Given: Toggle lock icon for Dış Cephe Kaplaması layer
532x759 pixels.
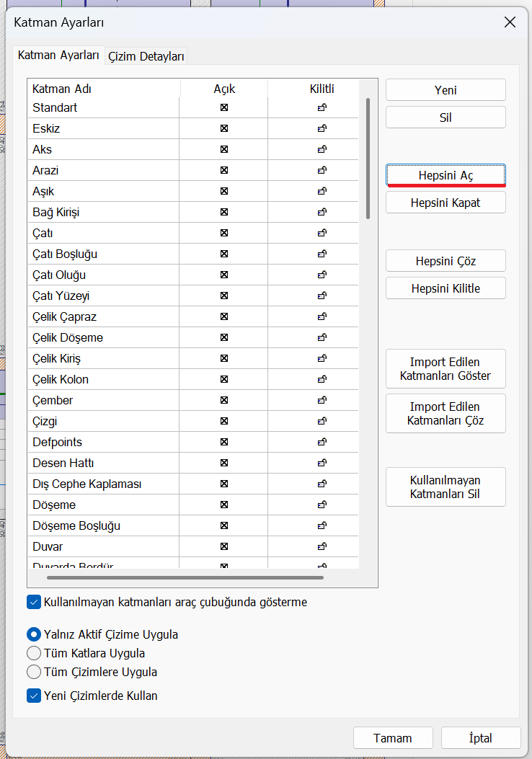Looking at the screenshot, I should [322, 484].
